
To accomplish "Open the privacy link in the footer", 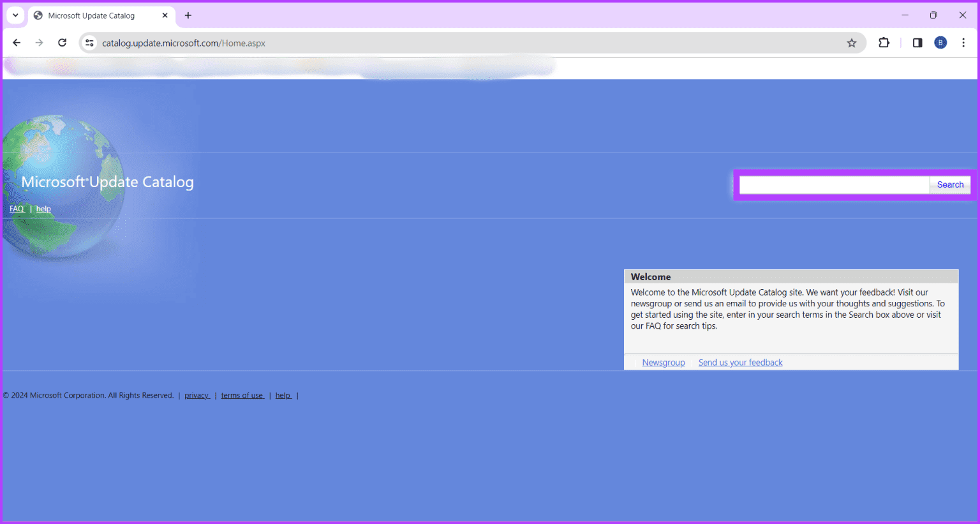I will tap(197, 396).
